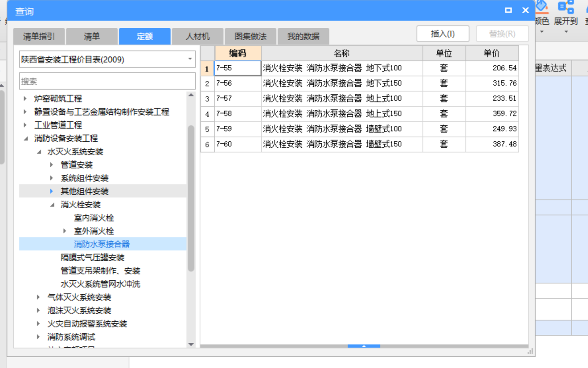Switch to the 清单 tab
The height and width of the screenshot is (368, 588).
pos(92,37)
